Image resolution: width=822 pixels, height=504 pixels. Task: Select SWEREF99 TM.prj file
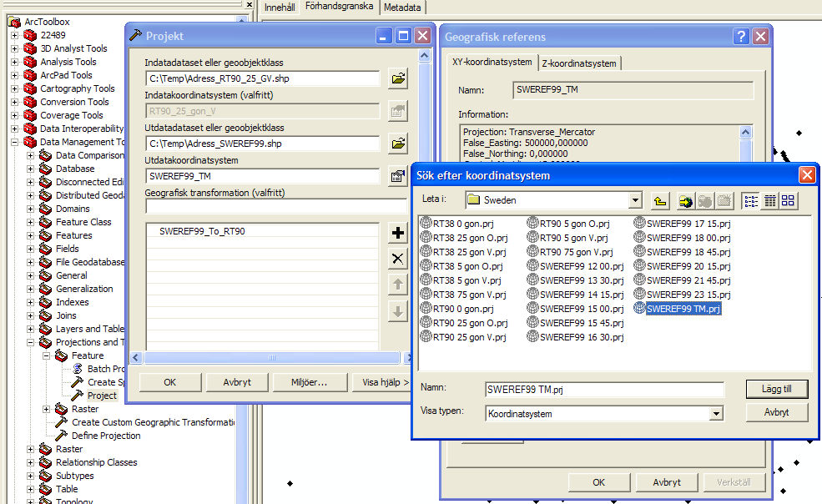pyautogui.click(x=678, y=309)
